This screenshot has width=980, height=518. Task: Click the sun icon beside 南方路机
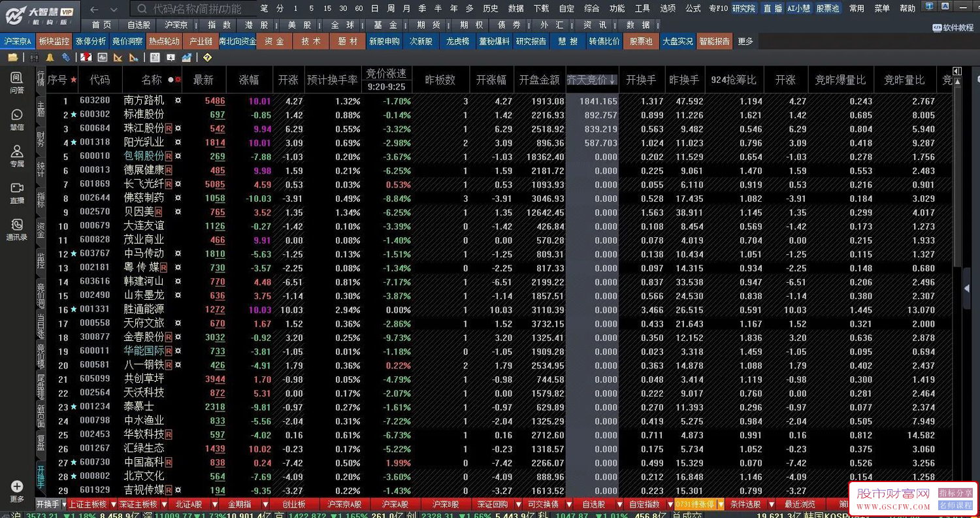[x=178, y=101]
